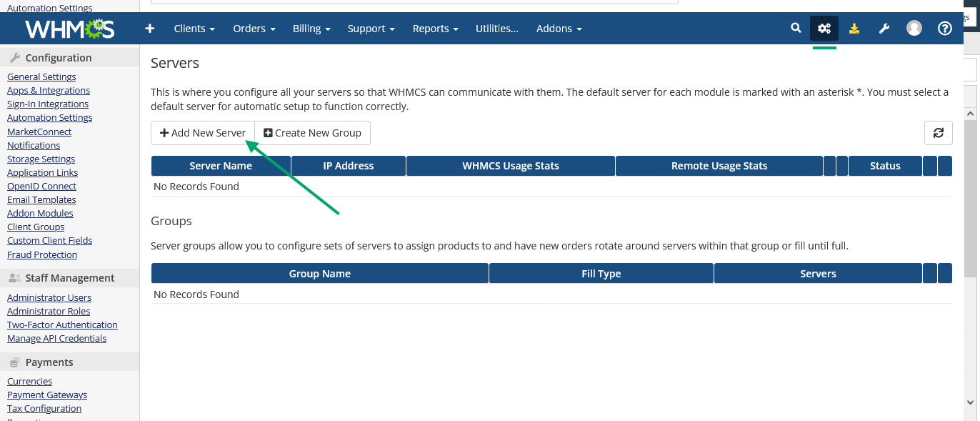980x421 pixels.
Task: Open Client Groups link
Action: [36, 227]
